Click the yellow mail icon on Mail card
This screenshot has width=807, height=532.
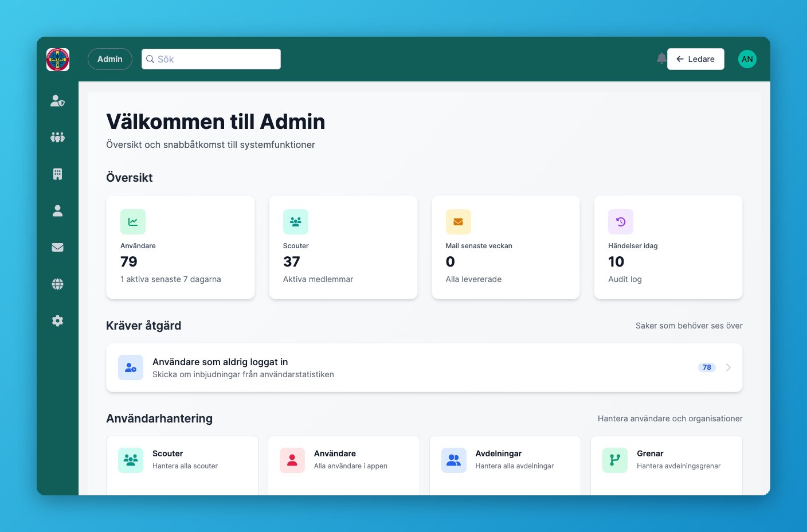pos(459,222)
